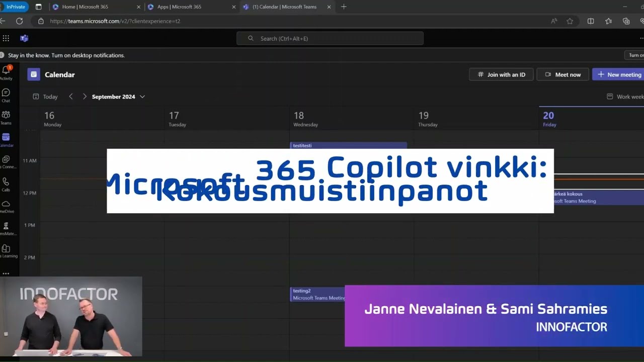This screenshot has height=362, width=644.
Task: Click the InPrivate profile badge
Action: pos(15,7)
